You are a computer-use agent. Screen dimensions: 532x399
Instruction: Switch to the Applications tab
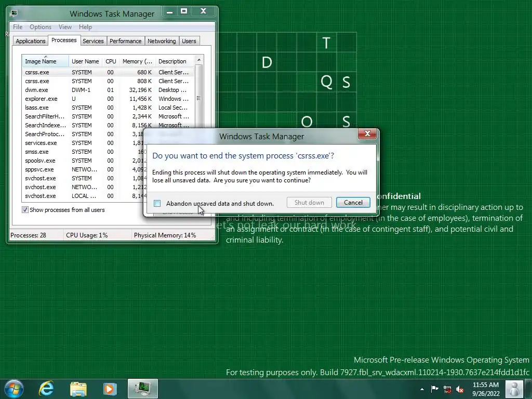click(x=31, y=41)
